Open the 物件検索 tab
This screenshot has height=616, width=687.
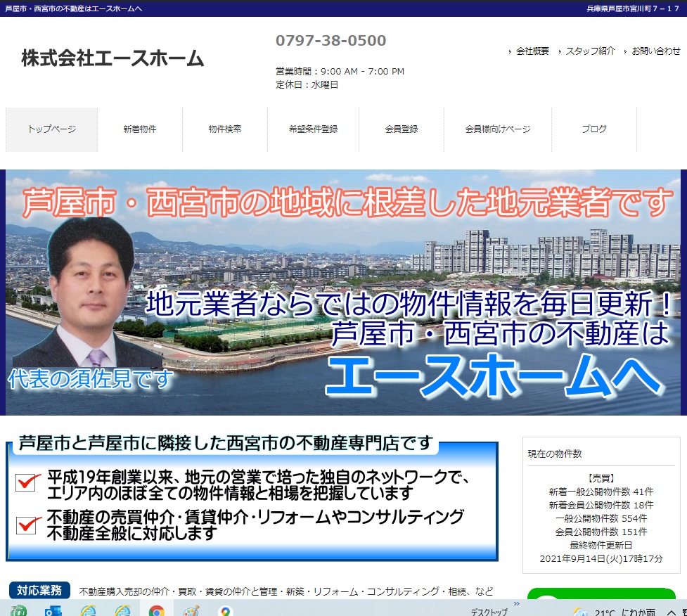225,129
